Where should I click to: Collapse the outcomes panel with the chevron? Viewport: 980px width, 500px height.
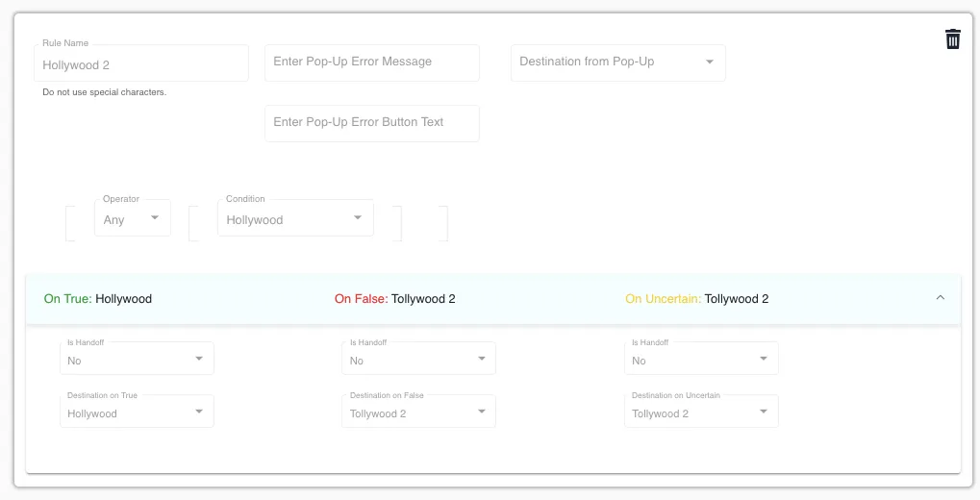click(940, 298)
